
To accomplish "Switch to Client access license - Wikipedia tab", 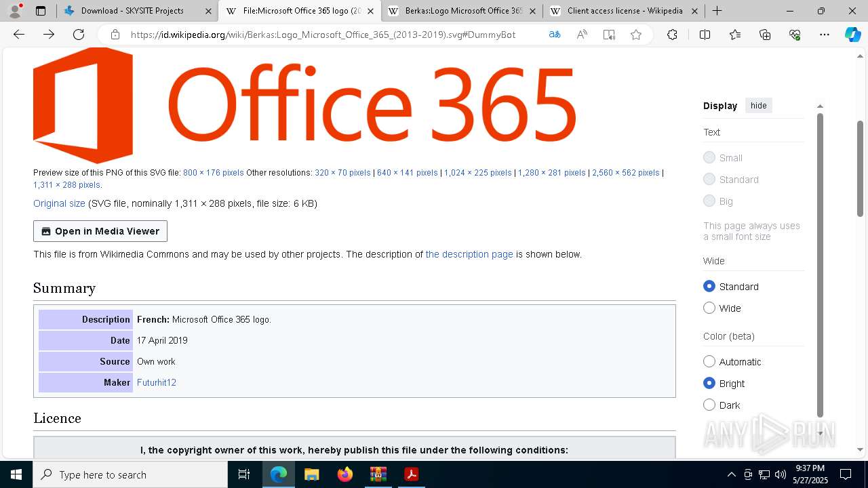I will pos(625,11).
